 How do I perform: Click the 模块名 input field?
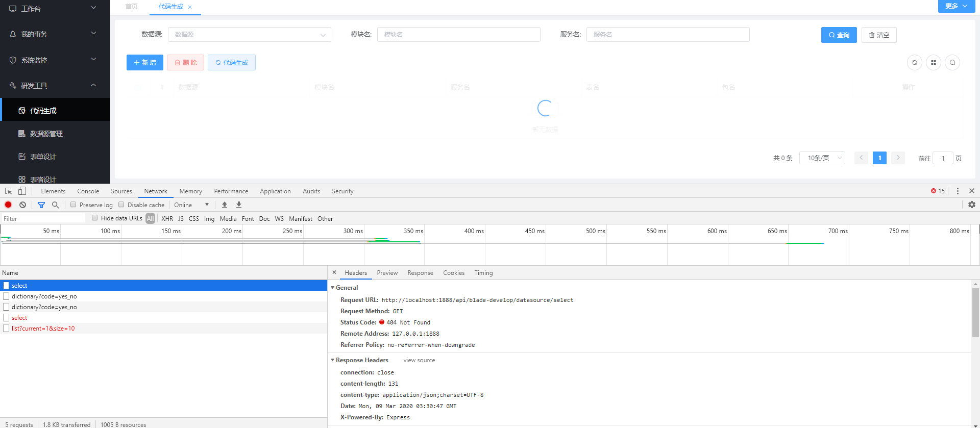coord(458,34)
